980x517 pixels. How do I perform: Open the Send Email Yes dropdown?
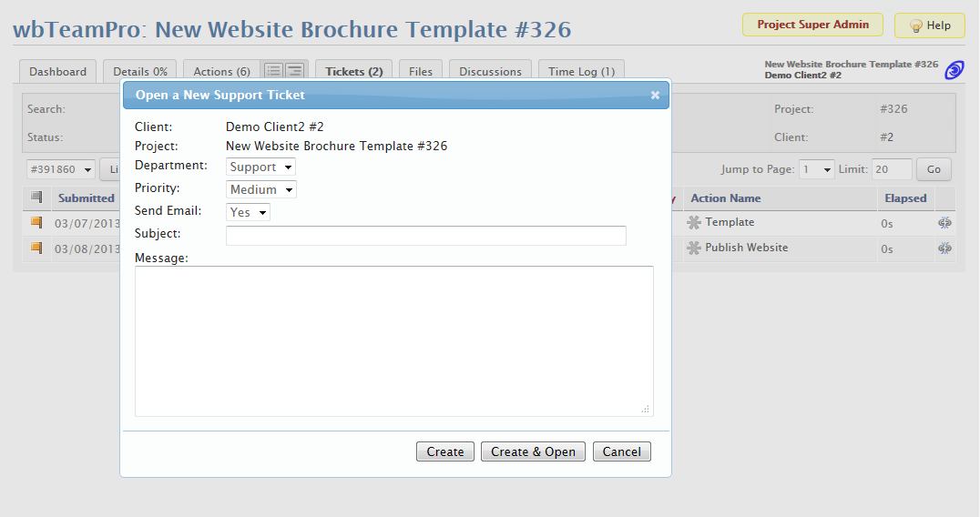point(248,212)
